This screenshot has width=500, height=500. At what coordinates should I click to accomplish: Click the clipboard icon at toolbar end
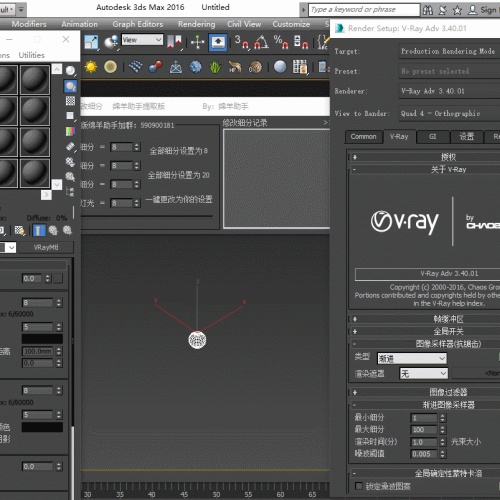click(x=323, y=67)
